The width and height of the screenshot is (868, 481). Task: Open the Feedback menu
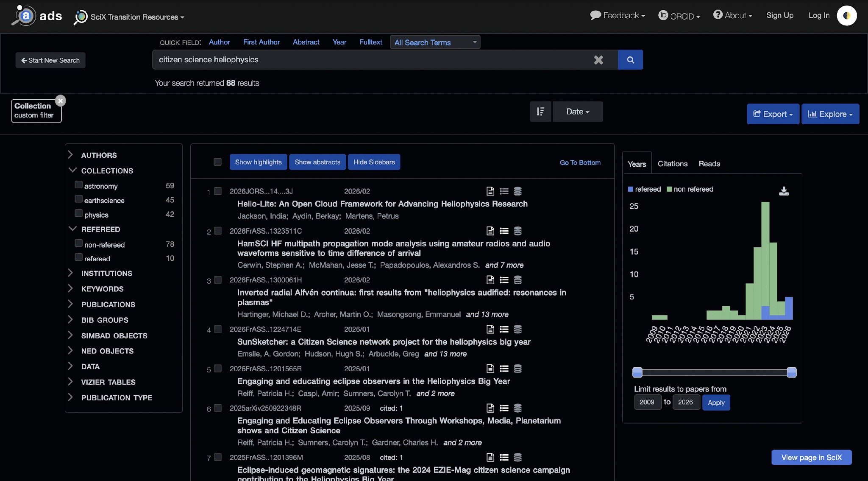point(618,16)
